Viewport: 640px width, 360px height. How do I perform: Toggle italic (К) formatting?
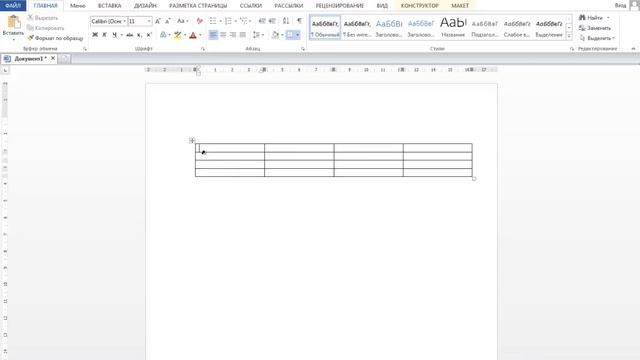104,35
